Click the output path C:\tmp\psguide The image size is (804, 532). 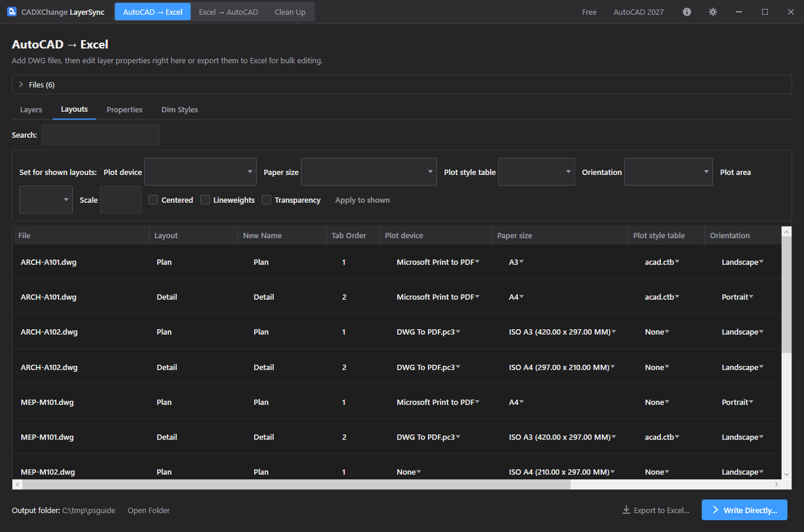click(x=89, y=510)
